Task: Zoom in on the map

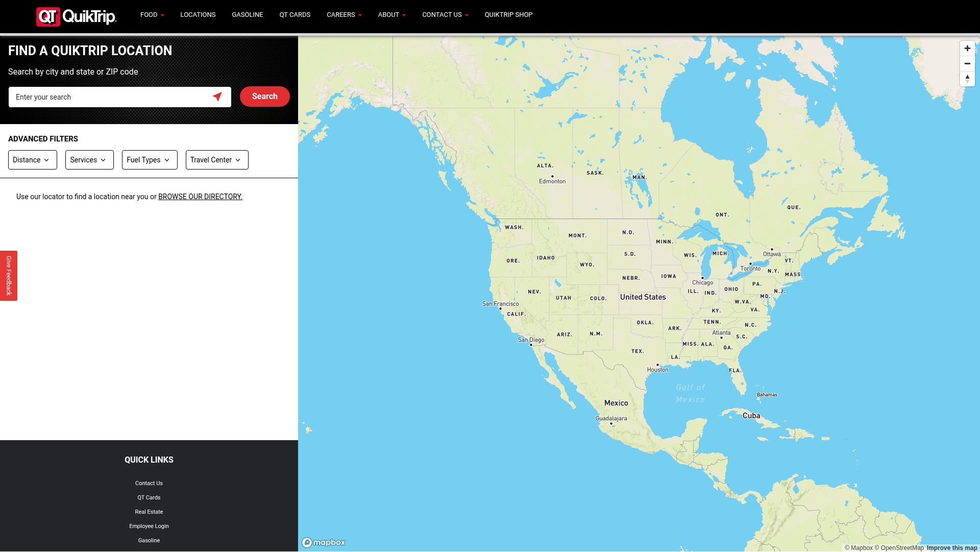Action: coord(967,49)
